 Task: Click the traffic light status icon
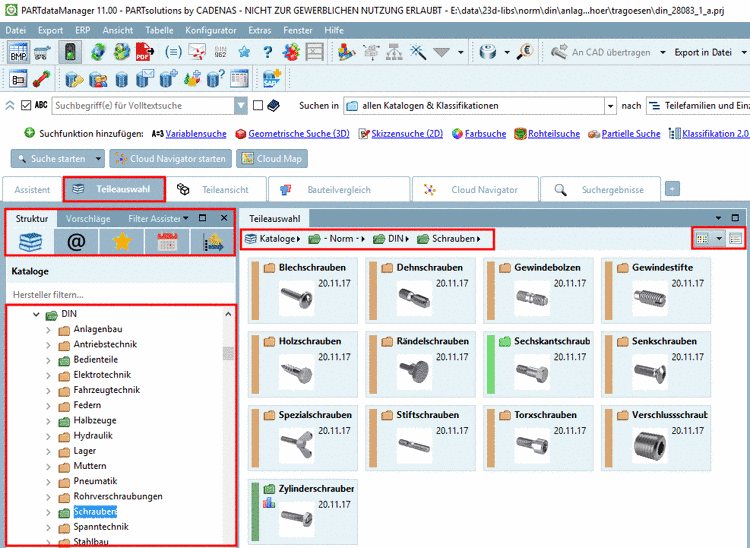click(x=70, y=52)
